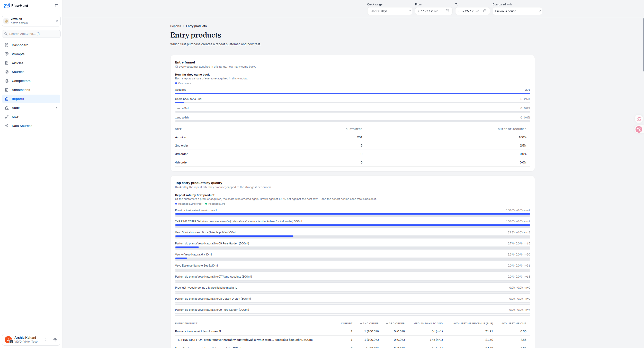The height and width of the screenshot is (348, 644).
Task: Toggle Reached a 3rd legend
Action: pos(215,204)
